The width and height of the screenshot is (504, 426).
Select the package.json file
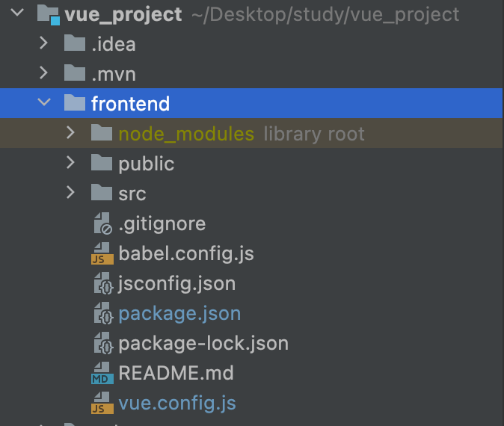(179, 314)
